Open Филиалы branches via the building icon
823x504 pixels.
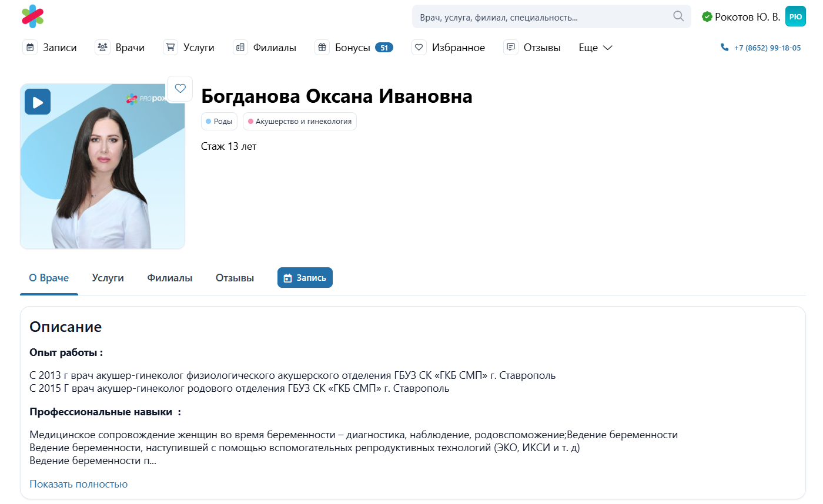coord(240,48)
